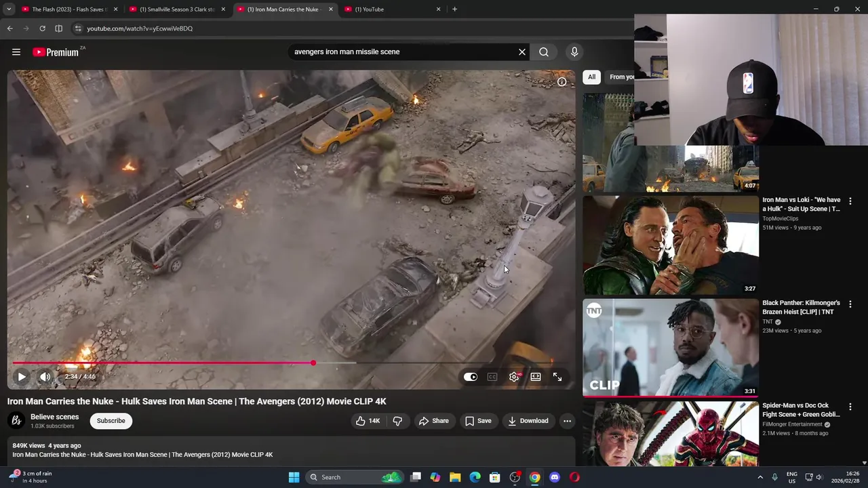
Task: Open a new browser tab
Action: tap(454, 9)
